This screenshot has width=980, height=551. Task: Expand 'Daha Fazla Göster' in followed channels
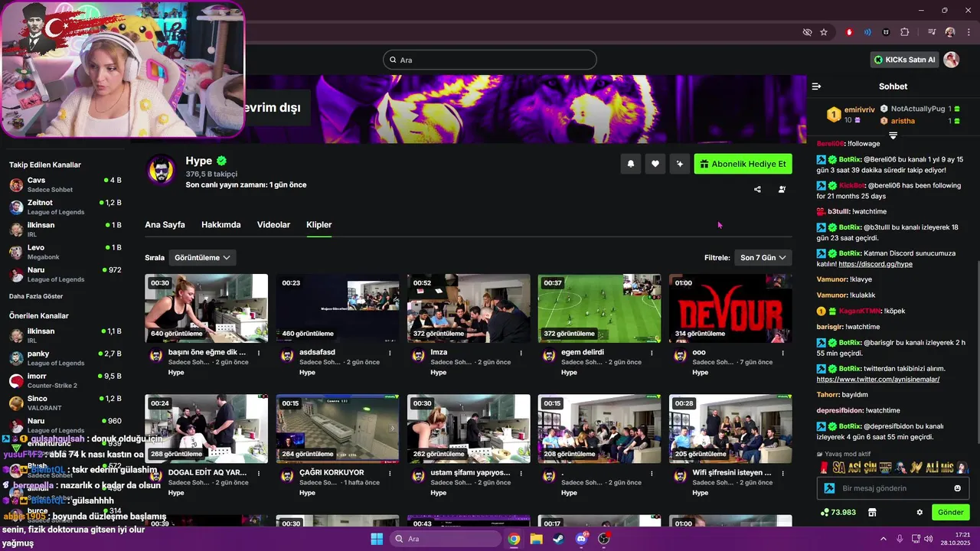(36, 296)
